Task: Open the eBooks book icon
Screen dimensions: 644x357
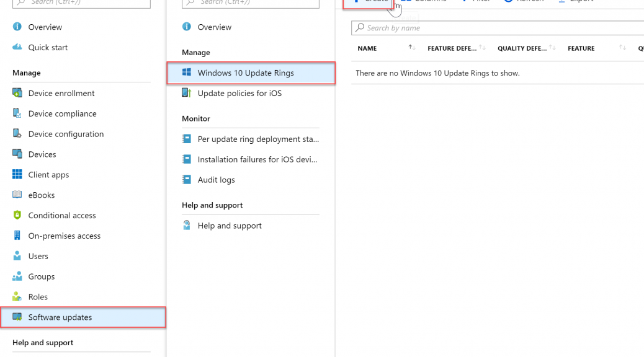Action: (x=17, y=195)
